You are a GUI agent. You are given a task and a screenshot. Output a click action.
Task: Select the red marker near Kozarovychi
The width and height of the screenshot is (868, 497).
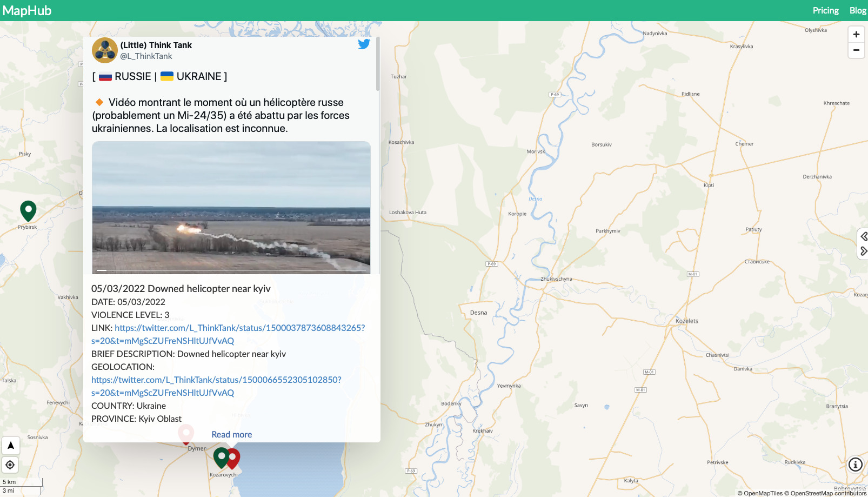[x=233, y=459]
